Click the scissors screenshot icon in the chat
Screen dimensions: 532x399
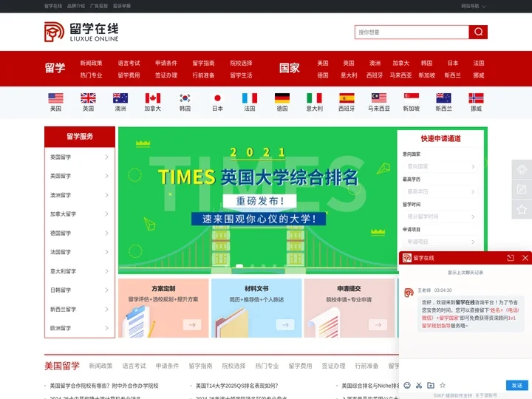[x=419, y=385]
